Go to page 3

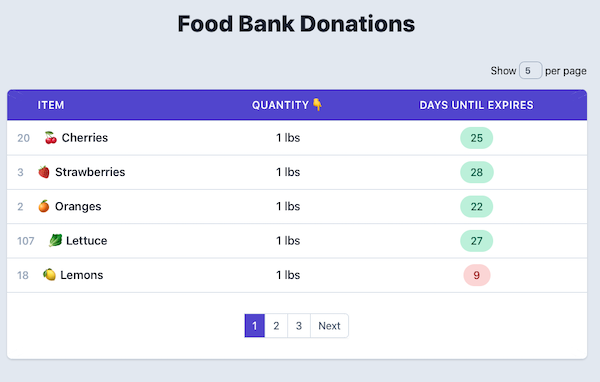coord(299,326)
